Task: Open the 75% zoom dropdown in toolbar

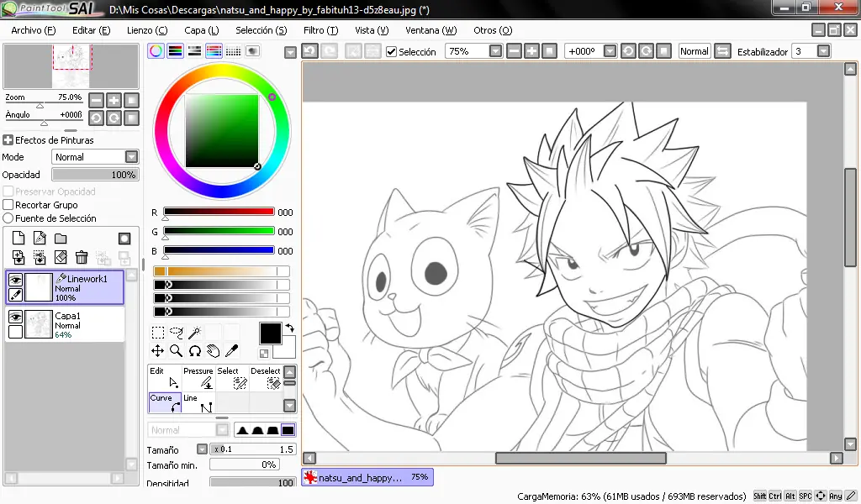Action: point(495,51)
